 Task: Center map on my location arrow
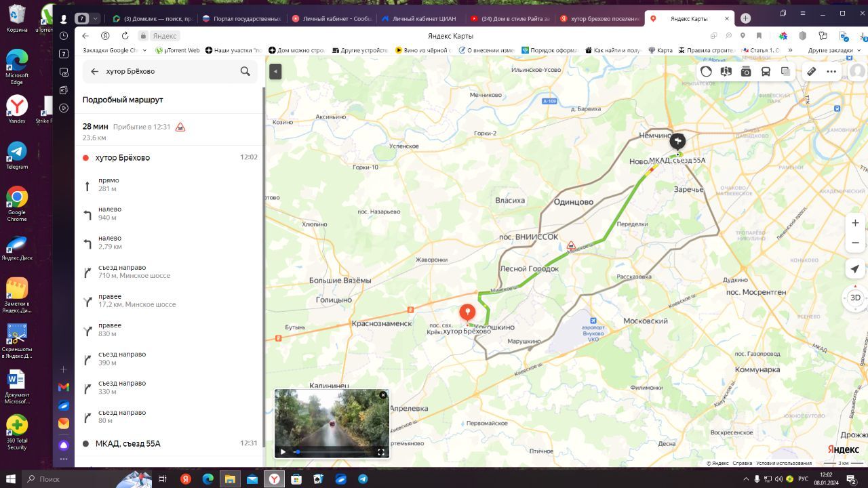coord(855,269)
